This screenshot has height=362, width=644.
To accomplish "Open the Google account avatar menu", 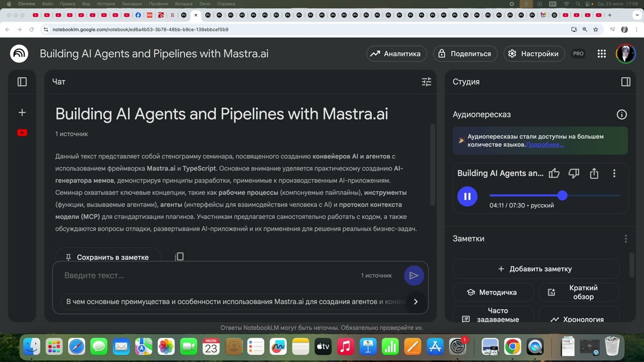I will pyautogui.click(x=626, y=54).
